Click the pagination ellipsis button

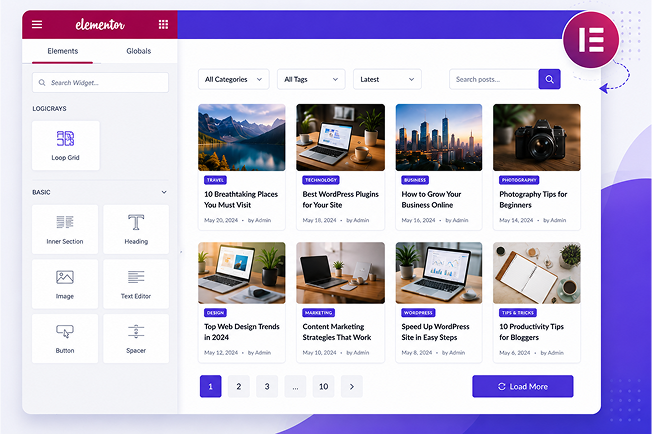point(295,387)
